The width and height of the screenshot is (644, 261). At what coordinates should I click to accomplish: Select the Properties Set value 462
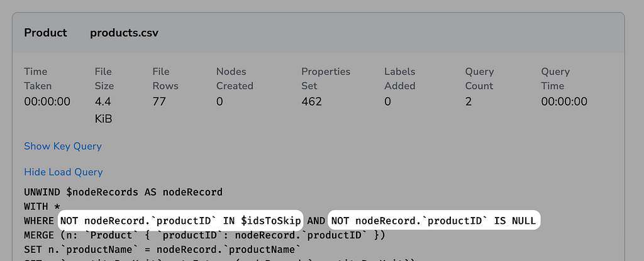pos(311,101)
